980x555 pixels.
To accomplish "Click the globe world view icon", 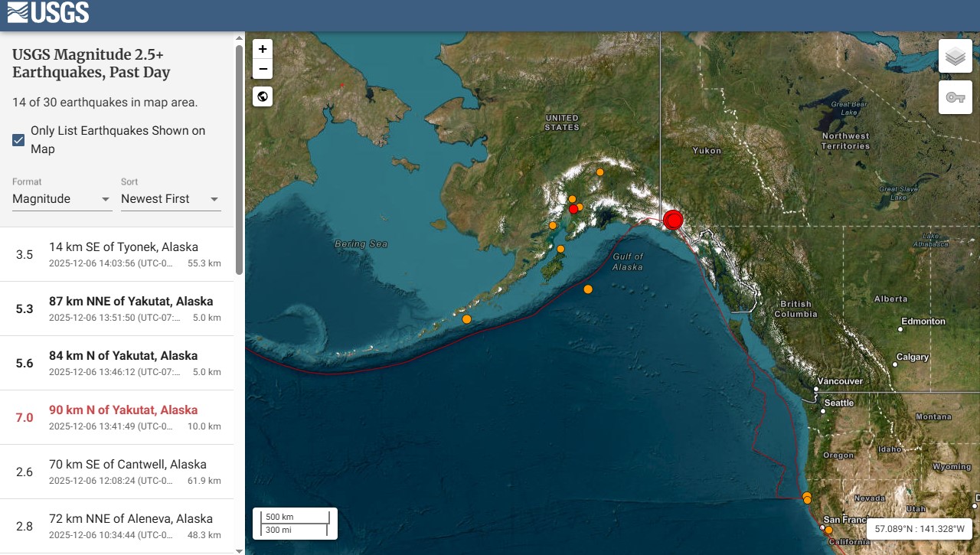I will [263, 96].
